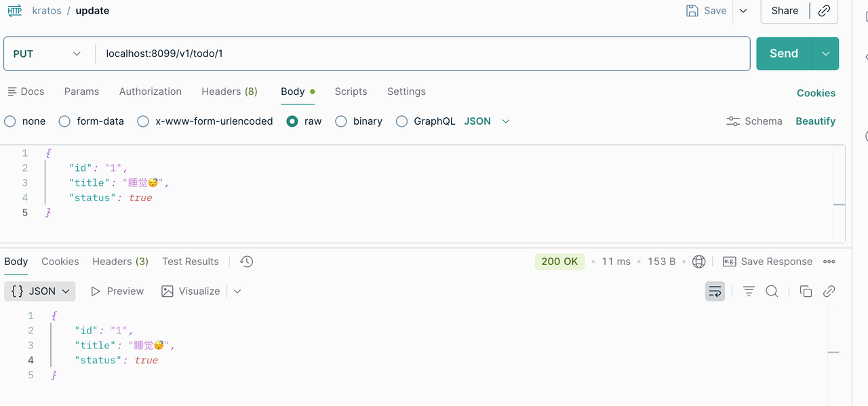Screen dimensions: 868x406
Task: Open the Test Results response tab
Action: click(191, 262)
